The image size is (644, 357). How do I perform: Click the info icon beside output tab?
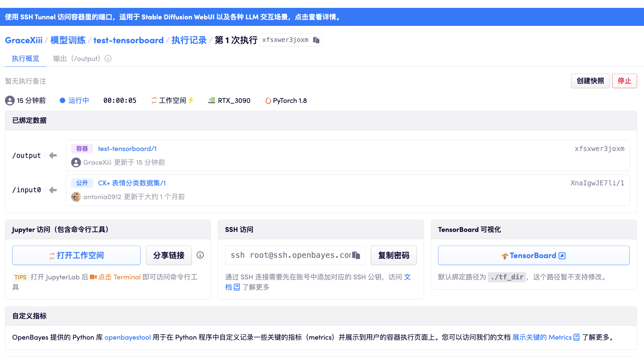pyautogui.click(x=108, y=59)
